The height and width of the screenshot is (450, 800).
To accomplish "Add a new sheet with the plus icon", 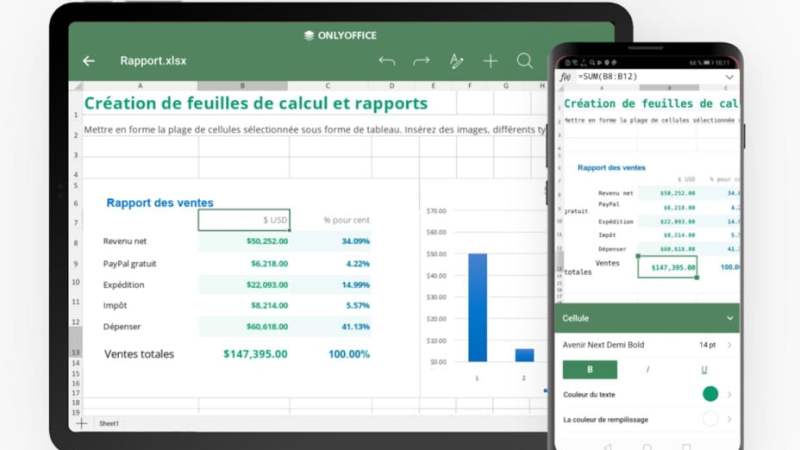I will click(82, 423).
